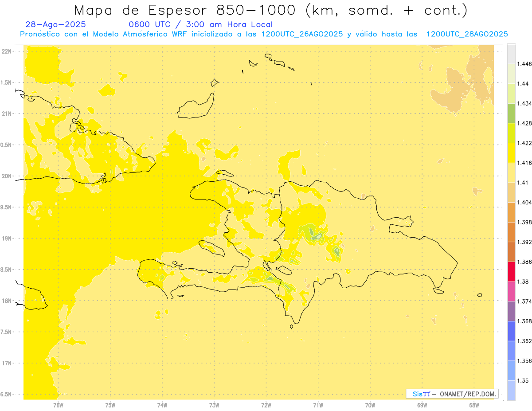Click the 69W longitude axis label
The width and height of the screenshot is (532, 411).
422,405
